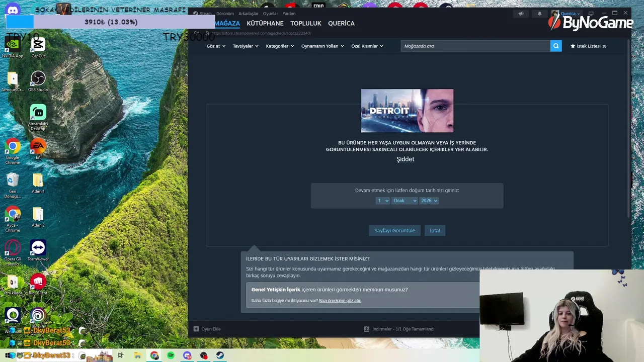Select the EA app desktop icon
This screenshot has height=362, width=644.
[38, 149]
